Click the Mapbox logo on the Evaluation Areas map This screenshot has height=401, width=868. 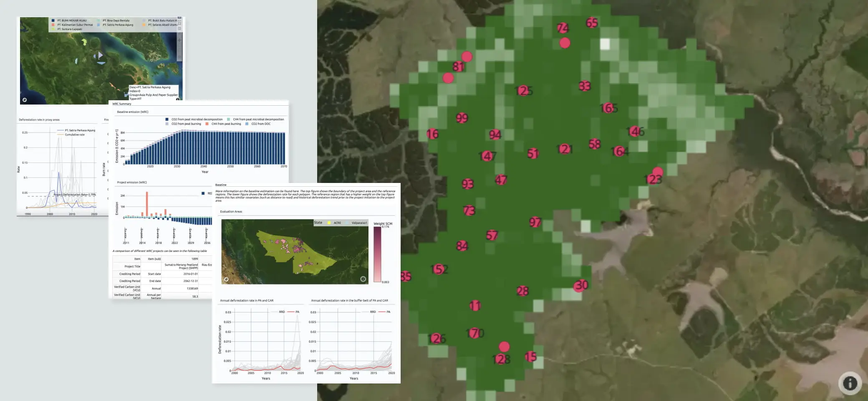pos(226,279)
